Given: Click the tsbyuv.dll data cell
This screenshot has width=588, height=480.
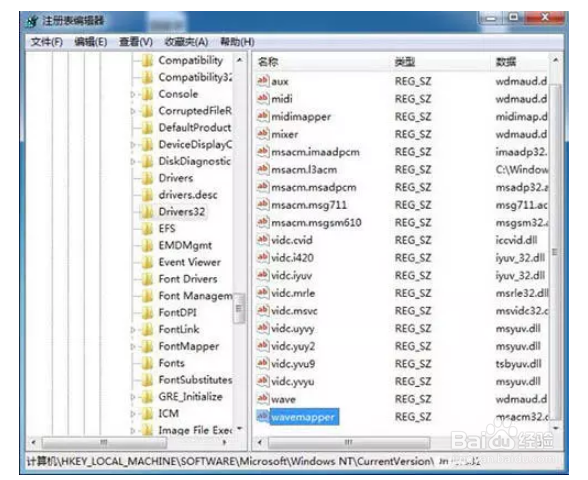Looking at the screenshot, I should (x=518, y=363).
